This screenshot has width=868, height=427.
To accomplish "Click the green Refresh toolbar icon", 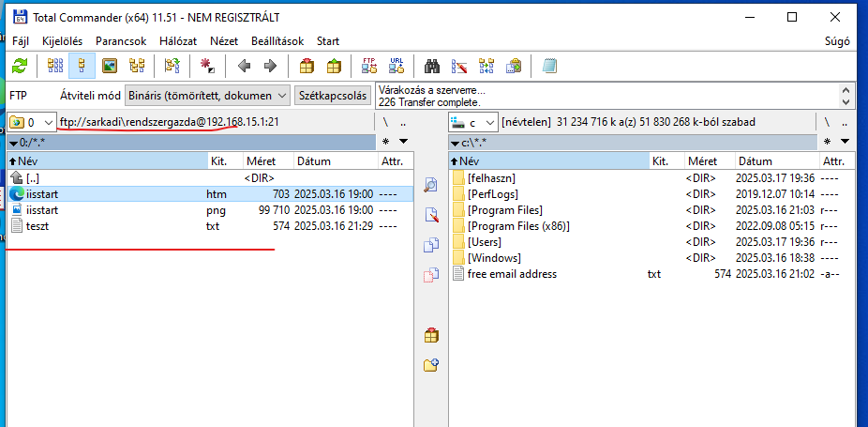I will click(20, 67).
